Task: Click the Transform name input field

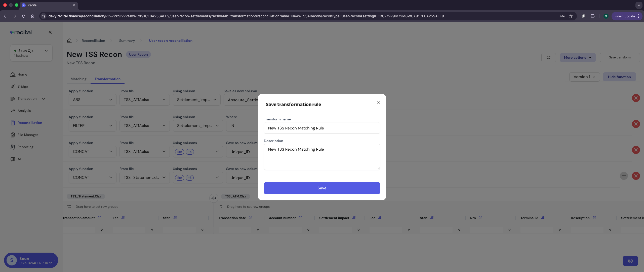Action: (x=322, y=128)
